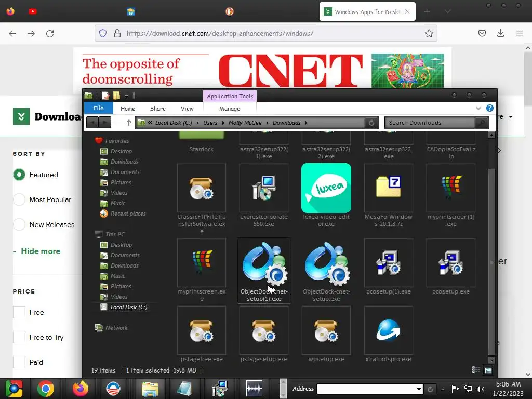Check the Free to Try filter
This screenshot has width=532, height=399.
[x=19, y=337]
